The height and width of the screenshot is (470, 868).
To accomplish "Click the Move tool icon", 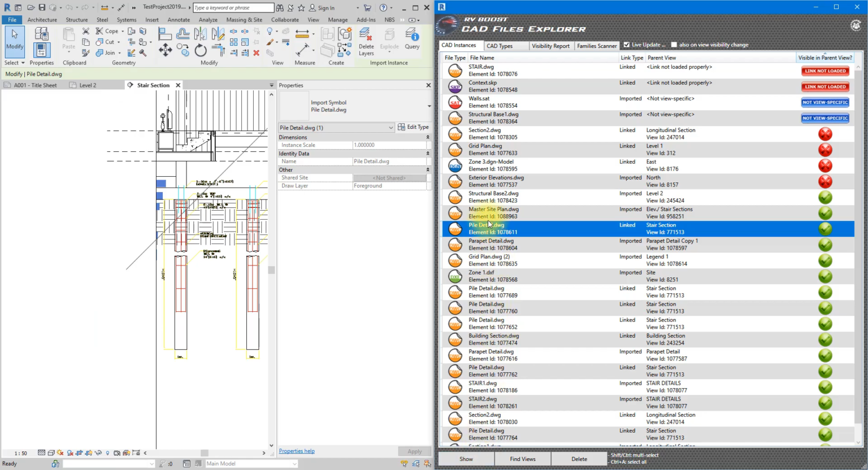I will click(x=165, y=50).
